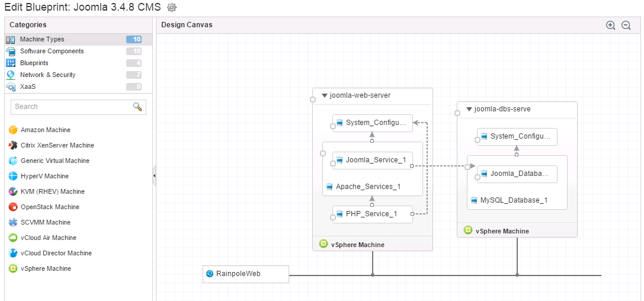Screen dimensions: 644x301
Task: Click the Joomla_Service_1 component icon
Action: pos(339,160)
